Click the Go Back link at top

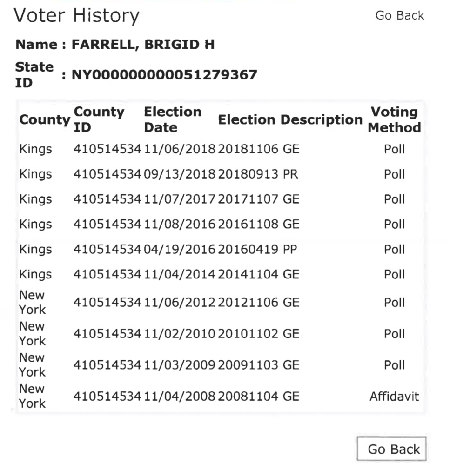(x=399, y=15)
